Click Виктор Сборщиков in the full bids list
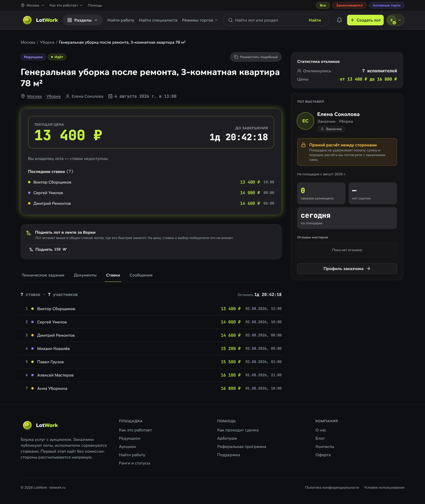This screenshot has height=504, width=425. tap(56, 309)
